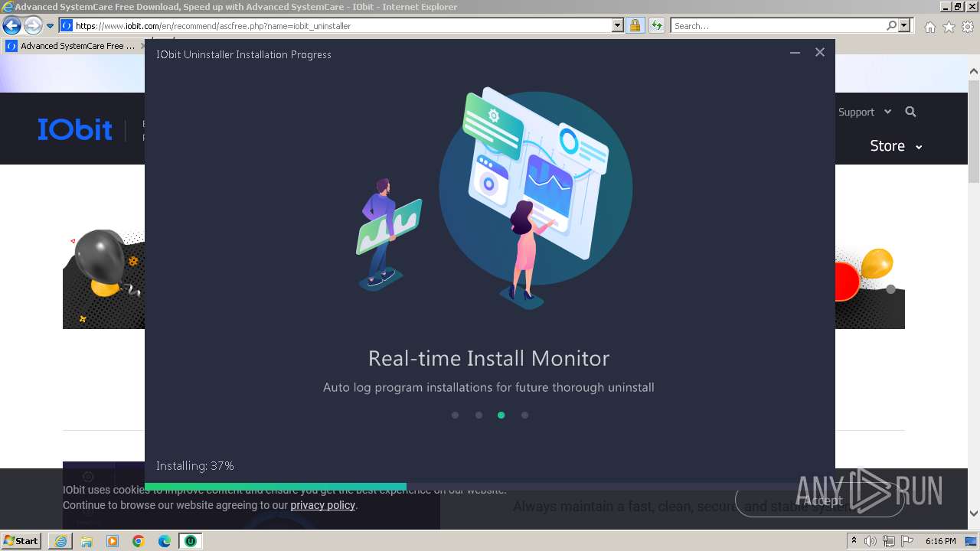The image size is (980, 551).
Task: Click the search magnifier icon in IE
Action: point(891,25)
